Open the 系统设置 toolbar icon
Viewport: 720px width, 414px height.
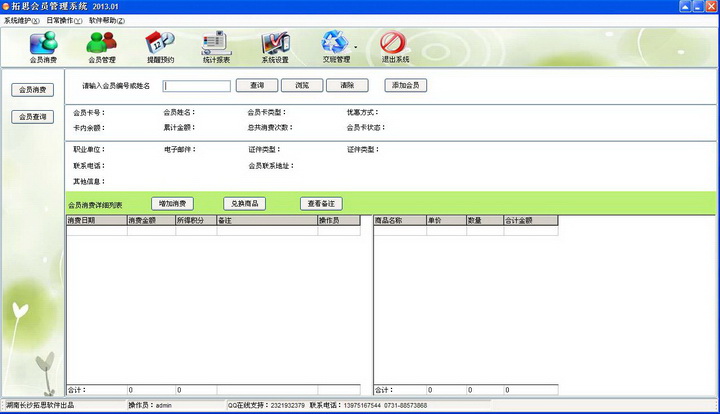275,47
